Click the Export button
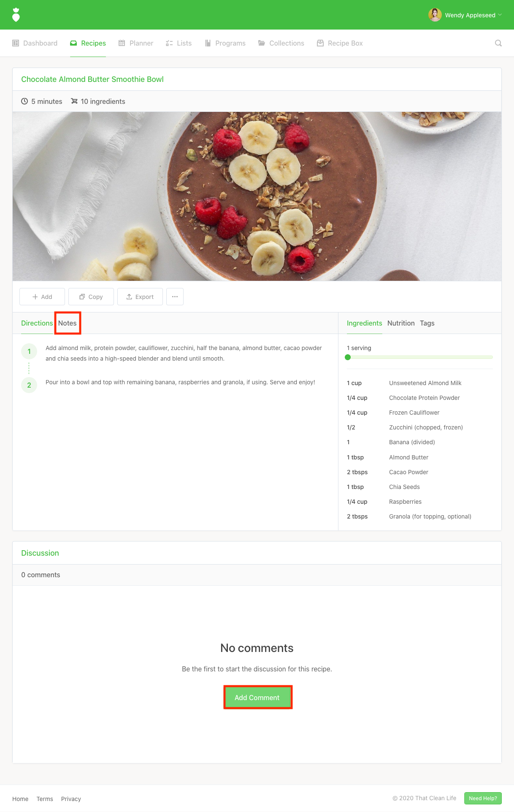The height and width of the screenshot is (812, 514). (140, 297)
